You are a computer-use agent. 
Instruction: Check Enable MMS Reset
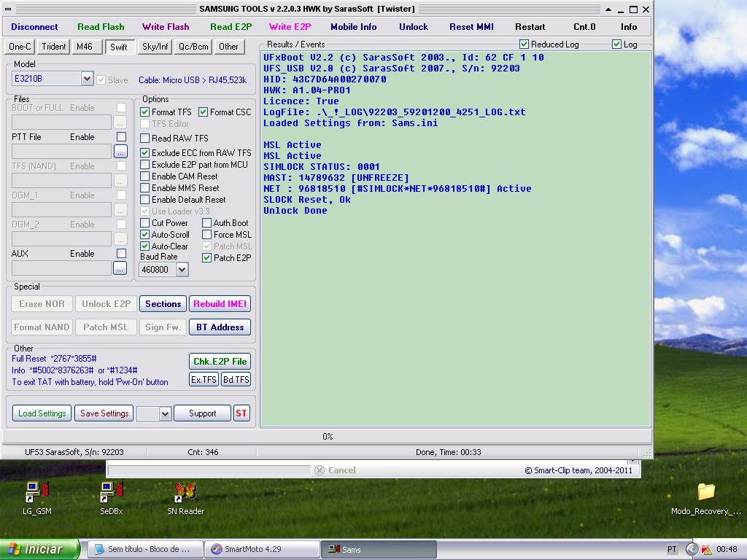(x=145, y=187)
